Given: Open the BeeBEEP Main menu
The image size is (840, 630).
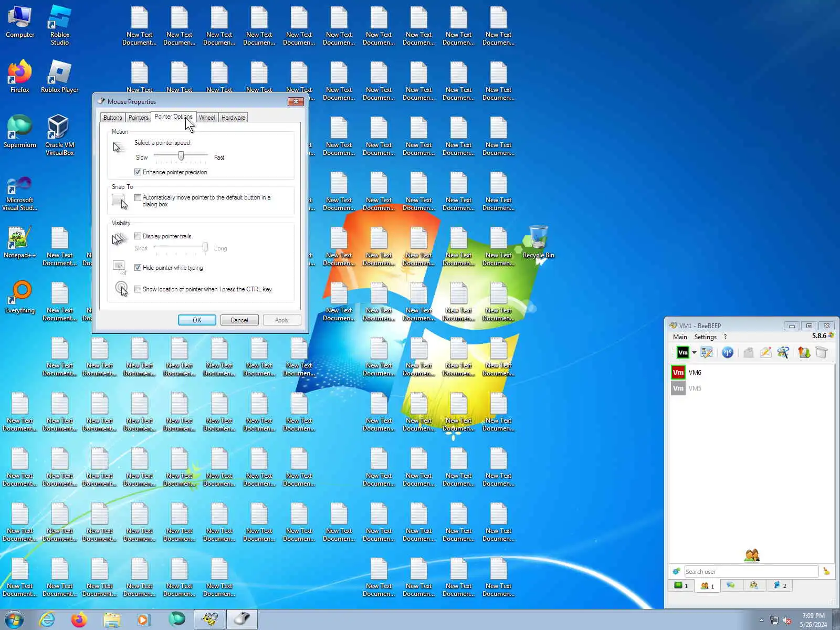Looking at the screenshot, I should click(x=680, y=337).
